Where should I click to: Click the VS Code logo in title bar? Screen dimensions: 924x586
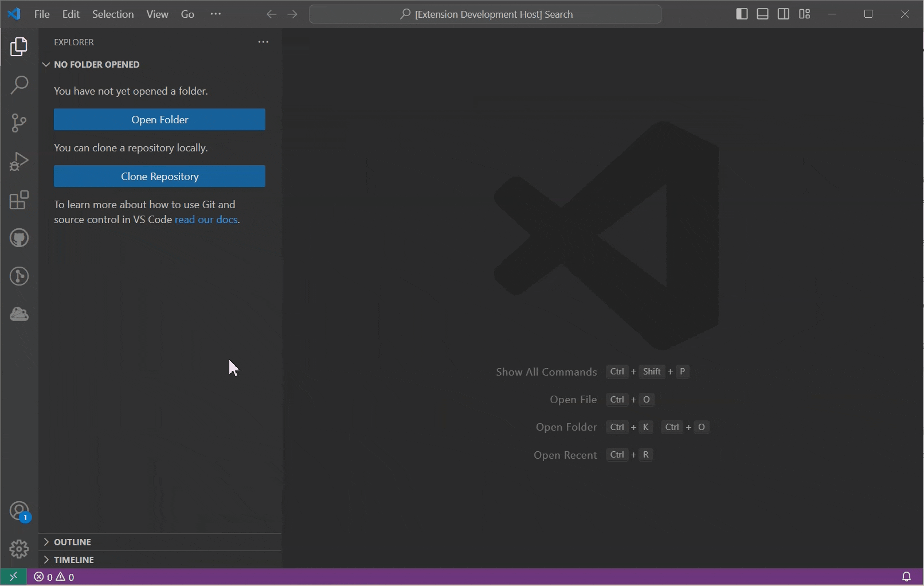pos(14,14)
